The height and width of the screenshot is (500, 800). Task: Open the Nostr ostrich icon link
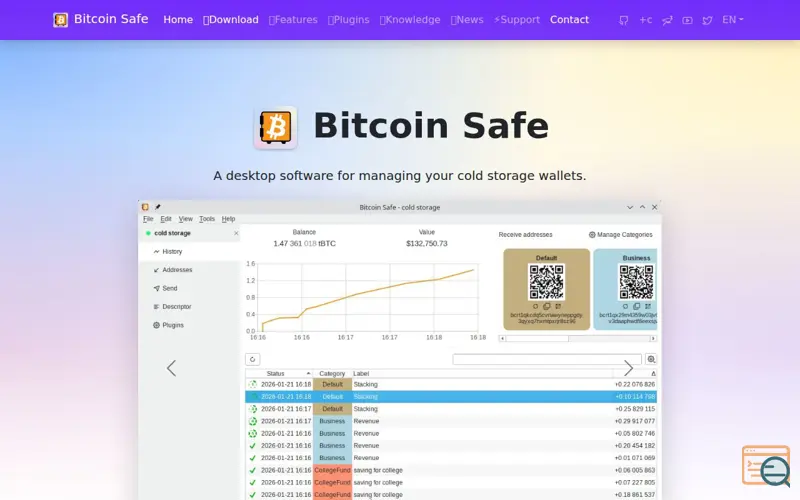click(x=667, y=20)
